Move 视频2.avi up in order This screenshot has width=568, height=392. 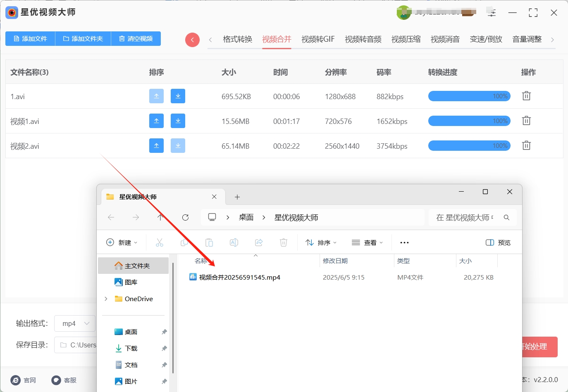click(156, 145)
